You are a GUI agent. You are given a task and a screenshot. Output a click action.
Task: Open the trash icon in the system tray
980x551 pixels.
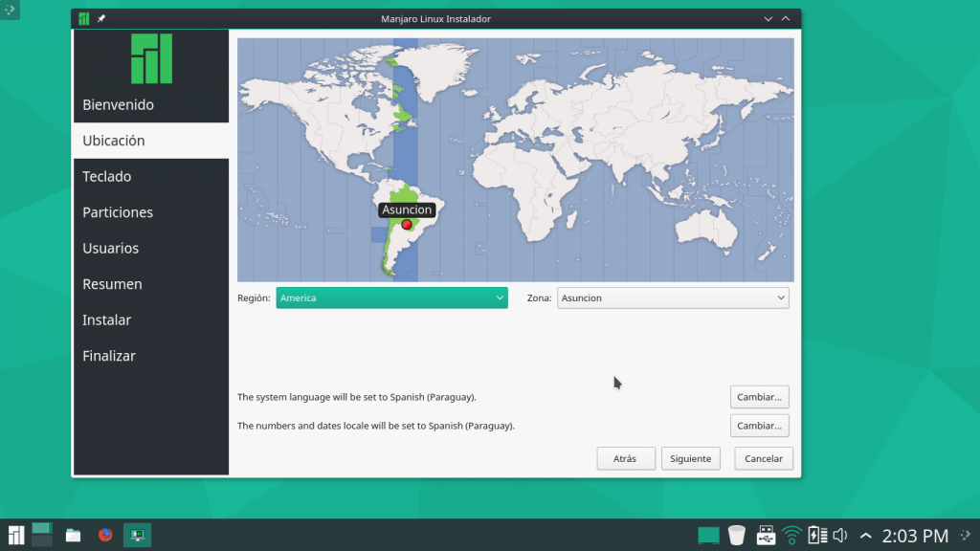[x=737, y=536]
